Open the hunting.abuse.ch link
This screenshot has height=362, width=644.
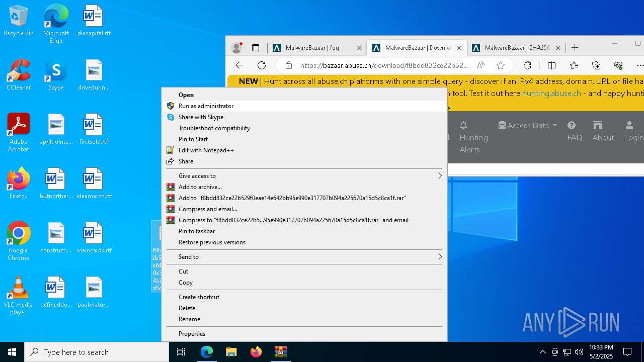pos(551,94)
